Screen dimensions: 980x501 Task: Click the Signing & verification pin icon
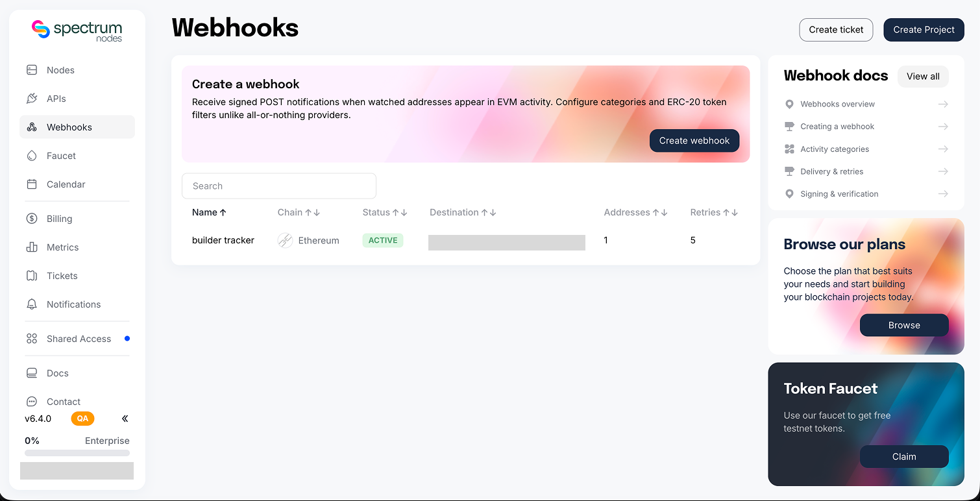pyautogui.click(x=789, y=194)
